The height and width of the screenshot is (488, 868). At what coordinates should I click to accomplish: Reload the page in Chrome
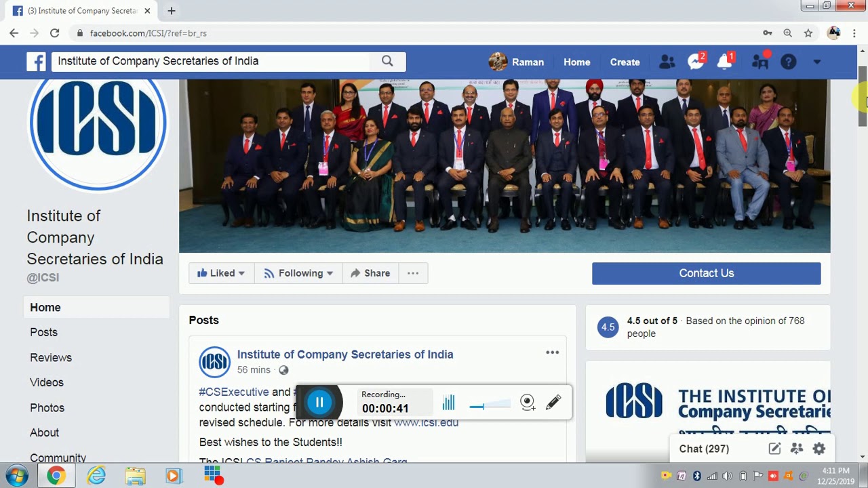tap(54, 33)
